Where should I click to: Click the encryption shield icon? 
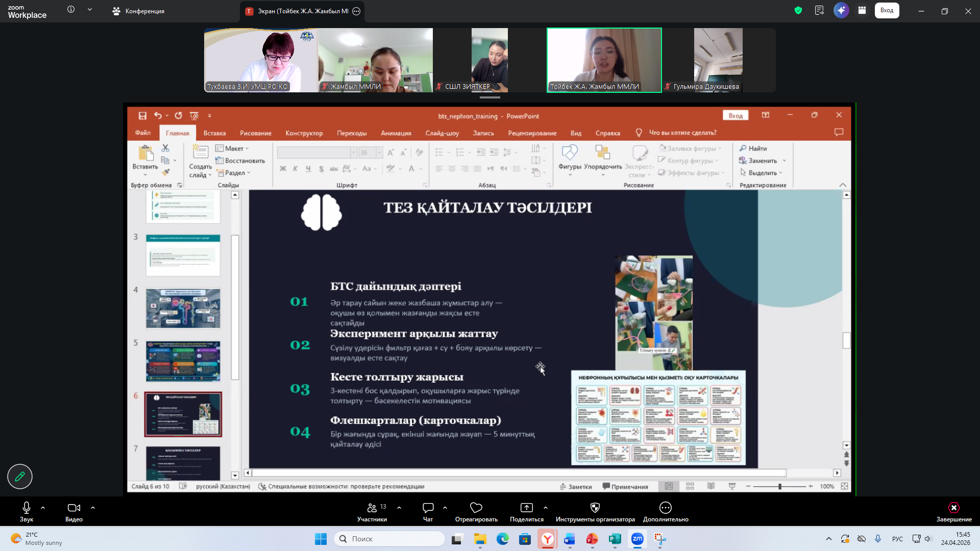click(798, 10)
